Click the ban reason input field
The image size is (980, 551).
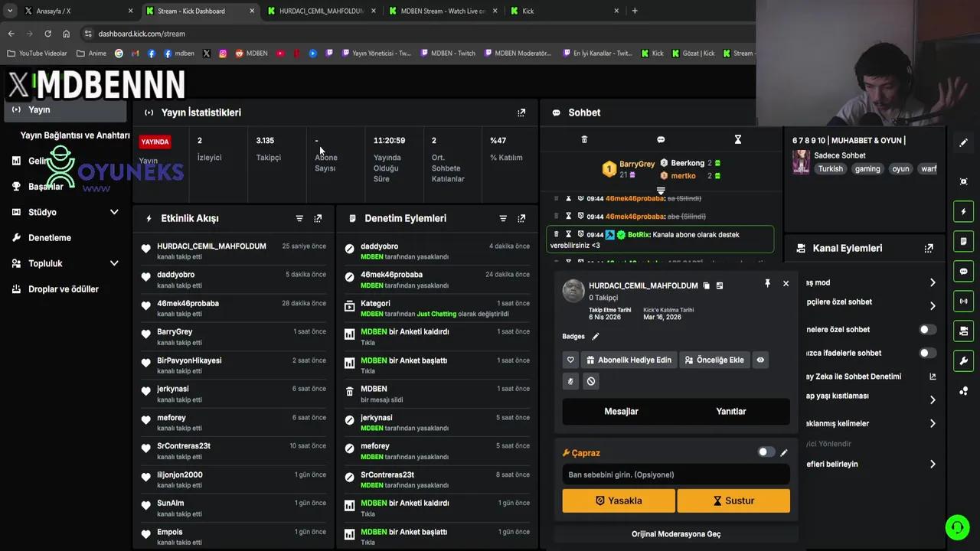point(675,474)
